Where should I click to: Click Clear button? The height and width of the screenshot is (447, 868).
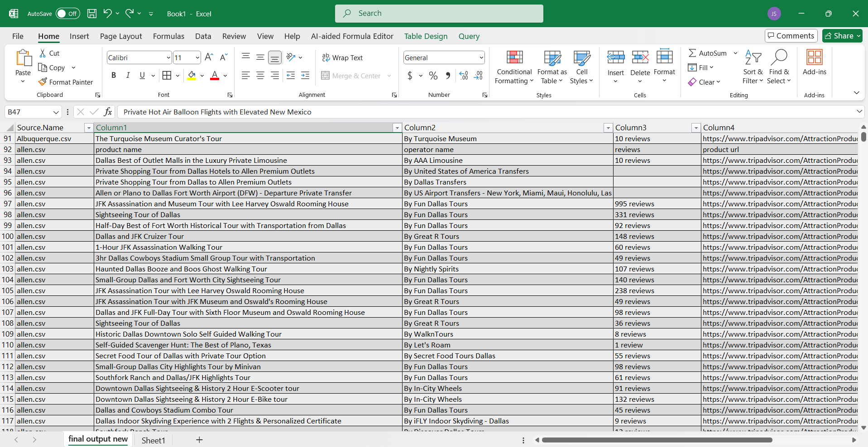coord(704,82)
